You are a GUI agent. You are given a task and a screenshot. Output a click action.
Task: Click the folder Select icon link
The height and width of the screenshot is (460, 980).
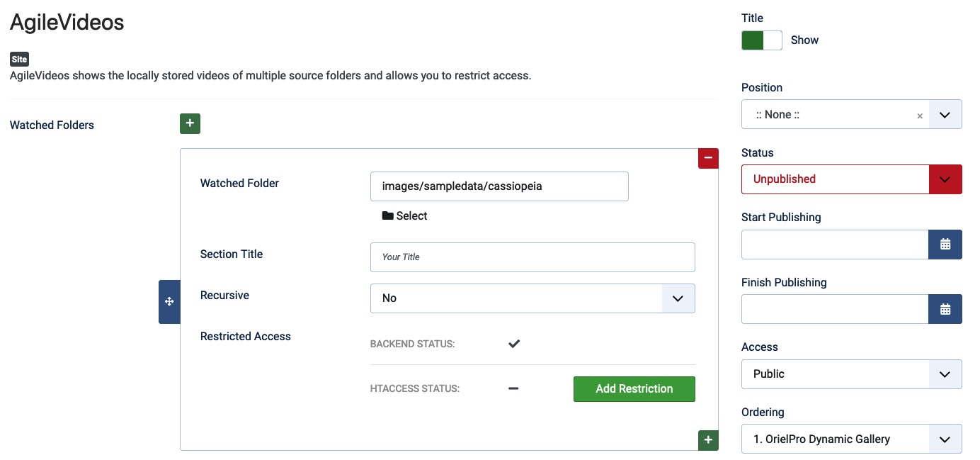tap(405, 215)
